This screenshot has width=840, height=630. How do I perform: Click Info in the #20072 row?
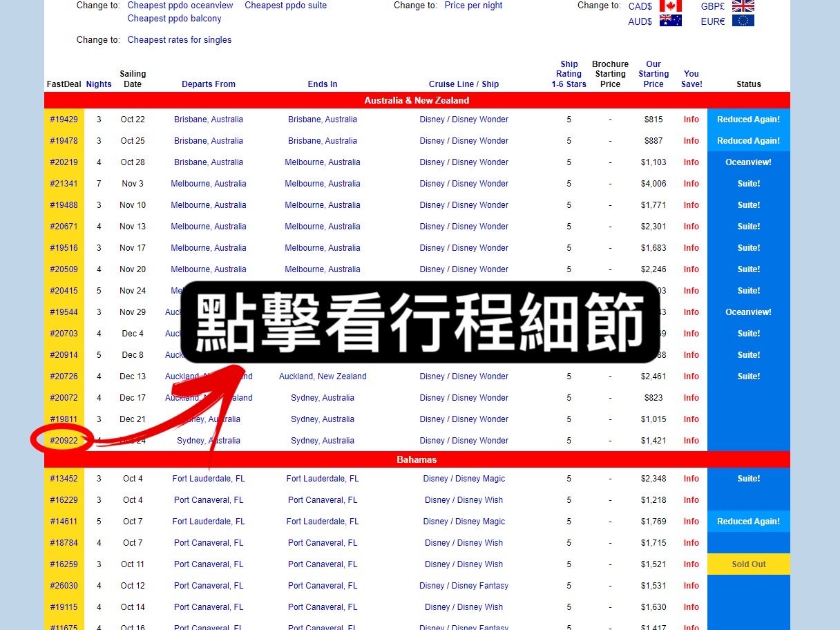pyautogui.click(x=691, y=398)
